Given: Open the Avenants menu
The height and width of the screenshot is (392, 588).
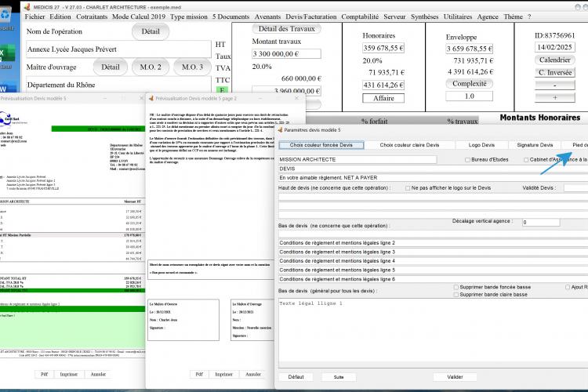Looking at the screenshot, I should point(267,16).
